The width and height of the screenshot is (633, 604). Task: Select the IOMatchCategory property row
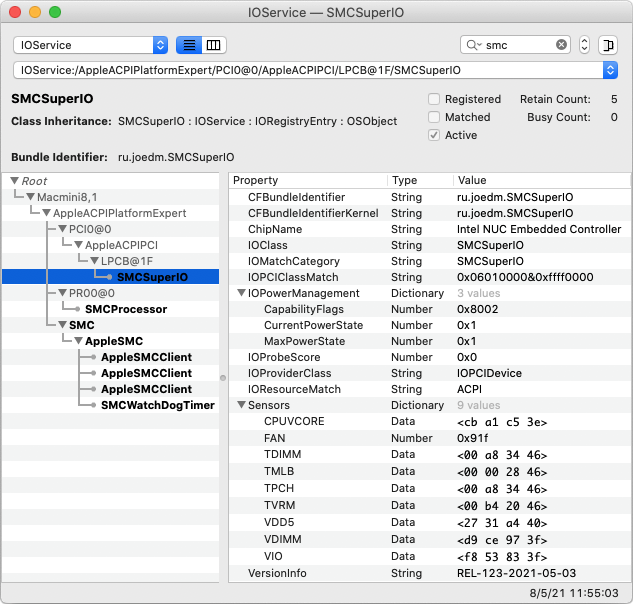(x=430, y=261)
